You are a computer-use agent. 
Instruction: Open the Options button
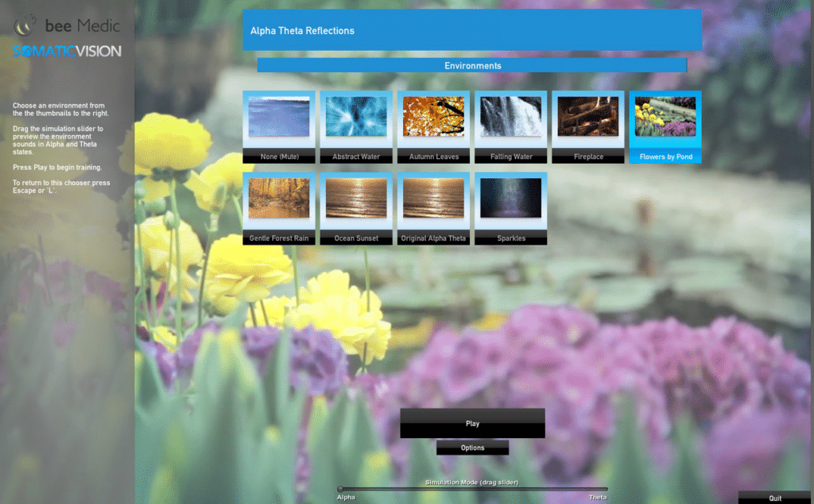click(472, 448)
